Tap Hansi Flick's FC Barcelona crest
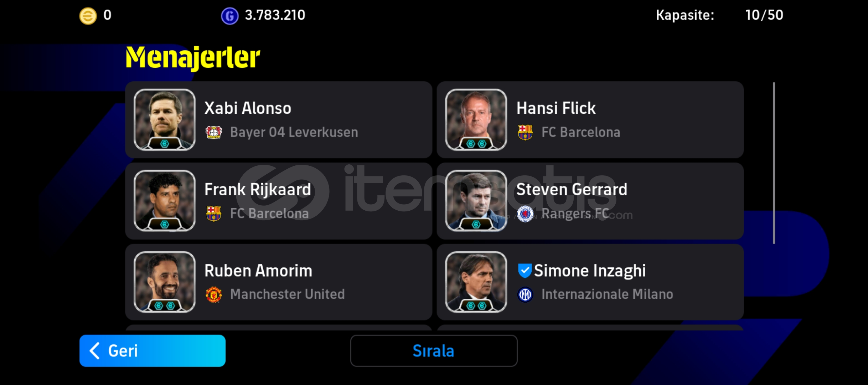The height and width of the screenshot is (385, 868). [x=525, y=133]
